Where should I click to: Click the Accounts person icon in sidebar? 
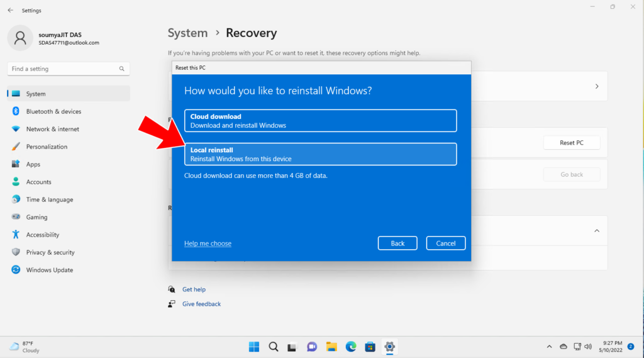[16, 181]
